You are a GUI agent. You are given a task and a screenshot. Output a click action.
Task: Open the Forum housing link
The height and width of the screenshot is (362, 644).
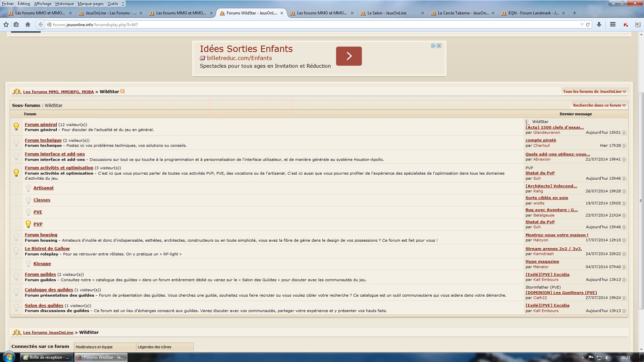(x=41, y=235)
